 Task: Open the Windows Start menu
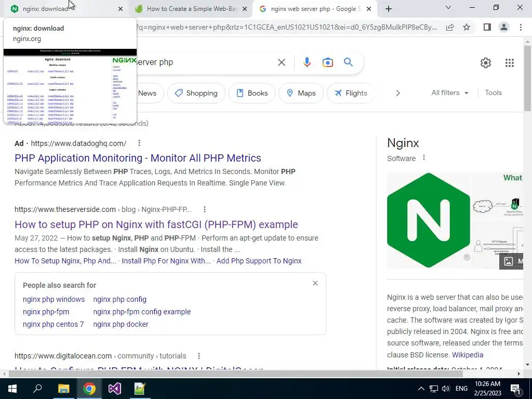click(x=12, y=389)
